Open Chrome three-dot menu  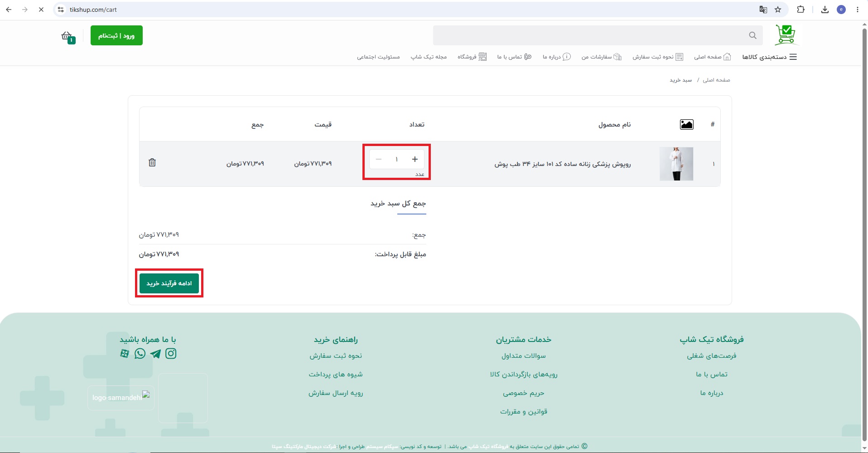tap(858, 10)
